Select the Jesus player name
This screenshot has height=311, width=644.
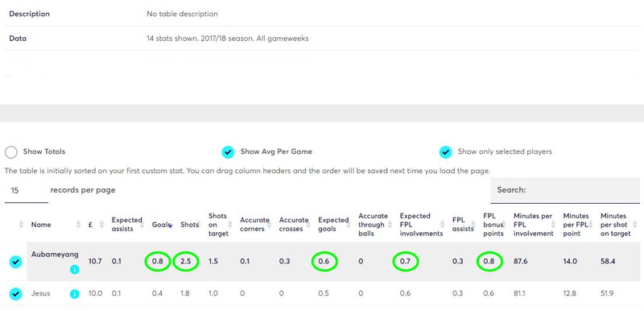coord(41,294)
